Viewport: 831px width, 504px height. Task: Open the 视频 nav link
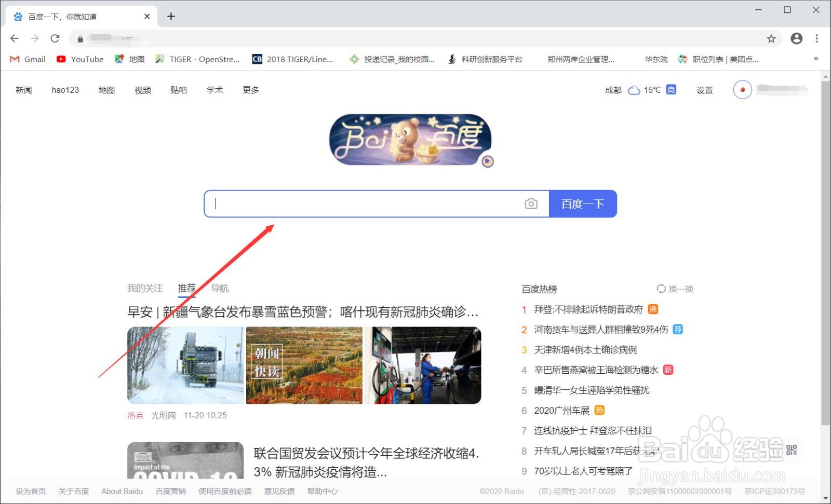143,90
